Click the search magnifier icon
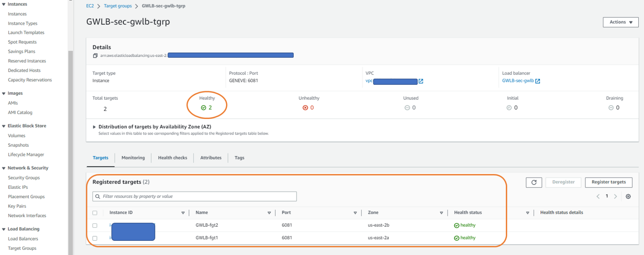This screenshot has width=644, height=255. point(98,197)
